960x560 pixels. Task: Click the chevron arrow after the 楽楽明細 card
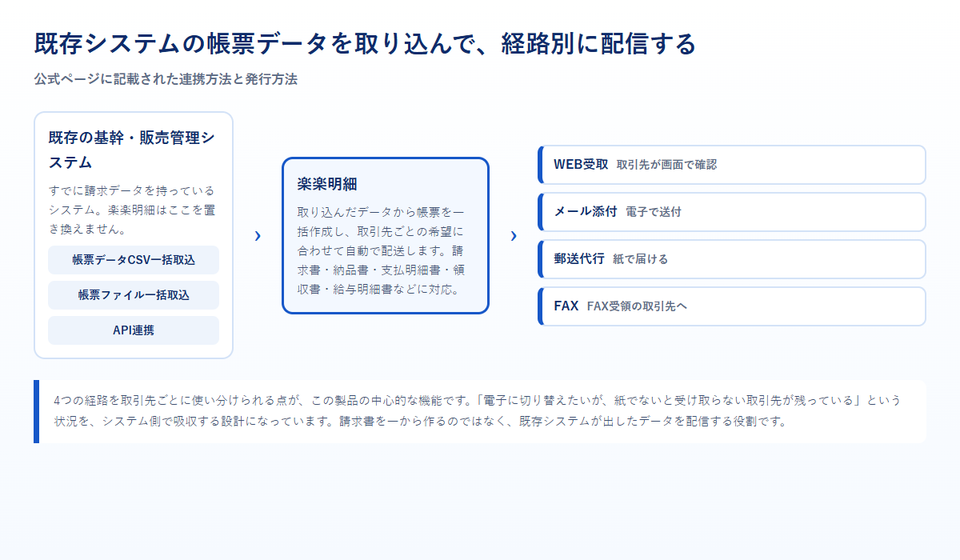(513, 236)
